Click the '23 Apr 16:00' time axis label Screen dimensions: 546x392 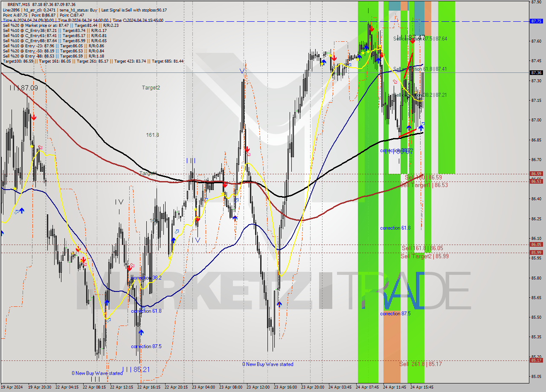pos(285,387)
